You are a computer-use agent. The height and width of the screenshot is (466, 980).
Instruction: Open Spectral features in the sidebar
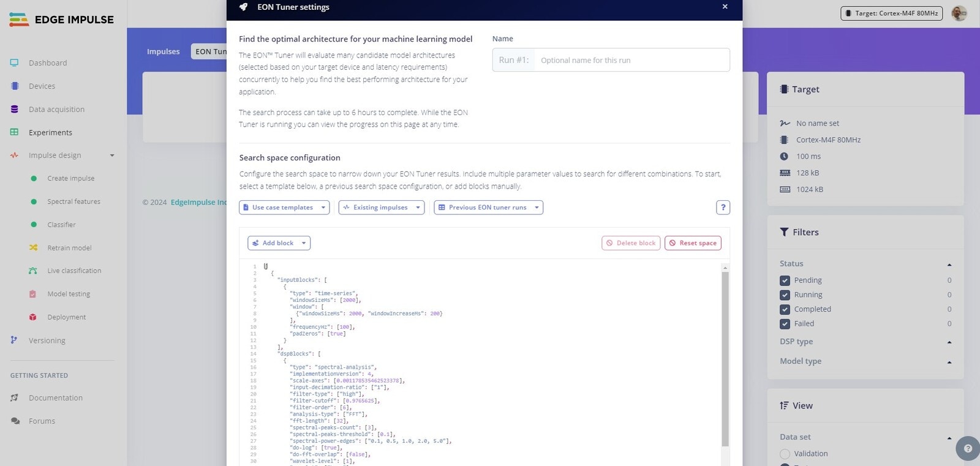(74, 201)
